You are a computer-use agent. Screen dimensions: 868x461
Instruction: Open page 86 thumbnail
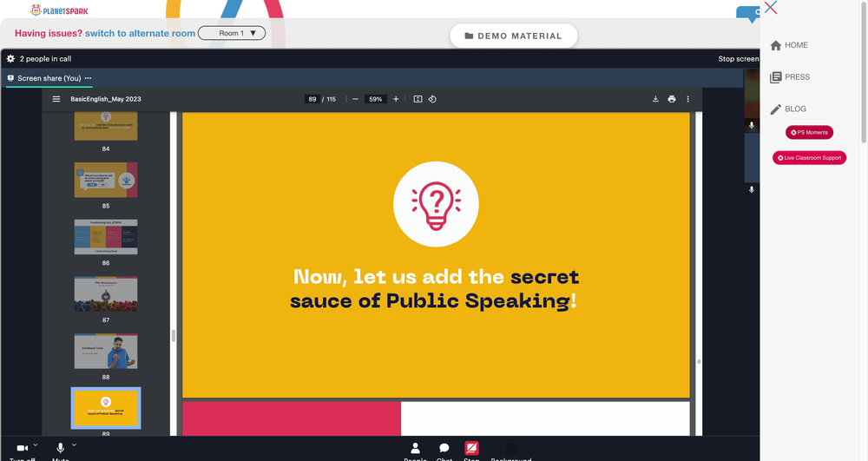click(106, 237)
